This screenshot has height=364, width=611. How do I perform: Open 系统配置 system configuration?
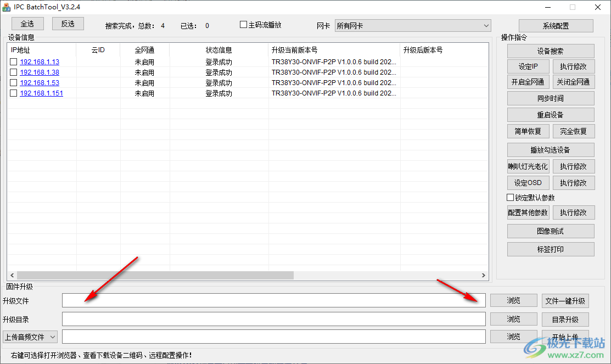click(x=556, y=25)
